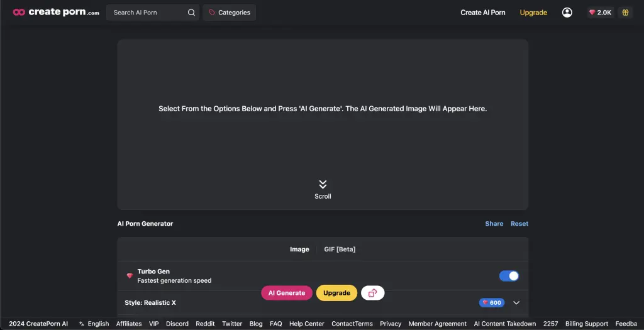Click the gem credits 2.0K balance
This screenshot has height=330, width=644.
[x=600, y=13]
